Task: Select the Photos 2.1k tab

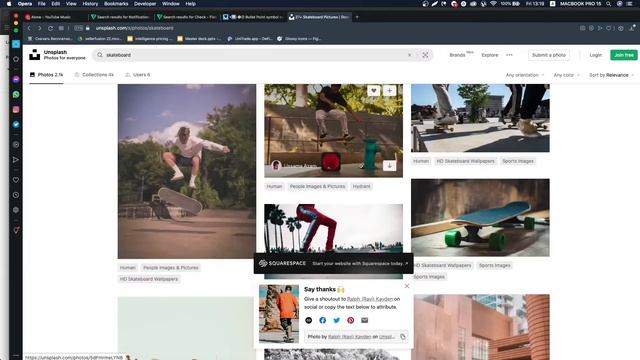Action: pyautogui.click(x=47, y=75)
